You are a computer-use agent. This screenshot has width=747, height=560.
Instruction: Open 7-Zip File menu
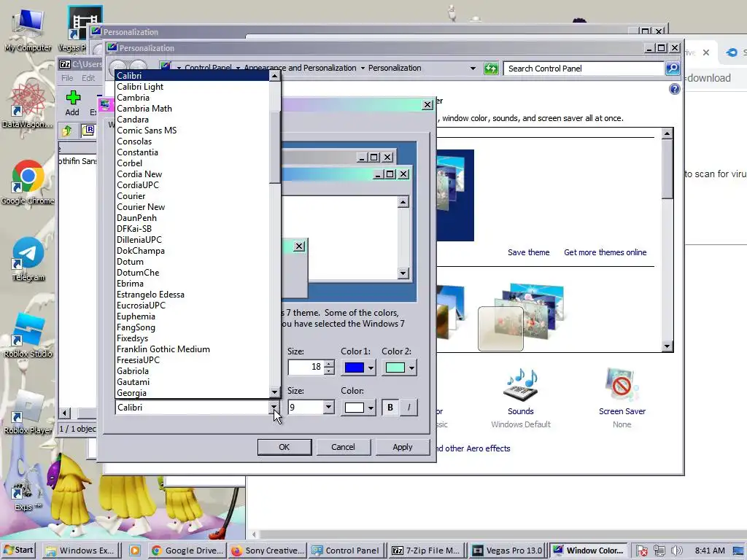pos(67,78)
